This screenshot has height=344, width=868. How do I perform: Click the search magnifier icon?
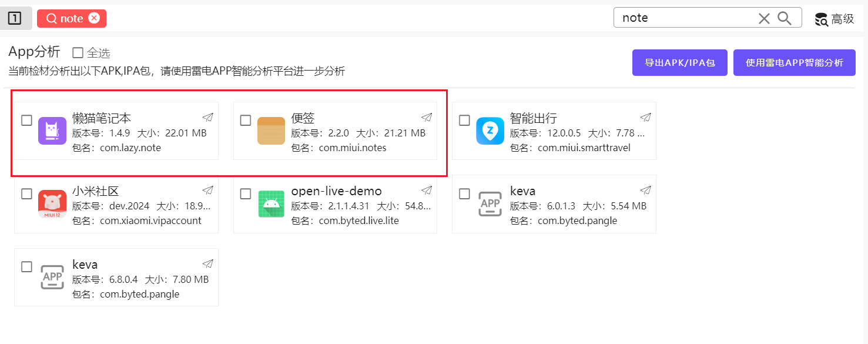click(x=785, y=18)
